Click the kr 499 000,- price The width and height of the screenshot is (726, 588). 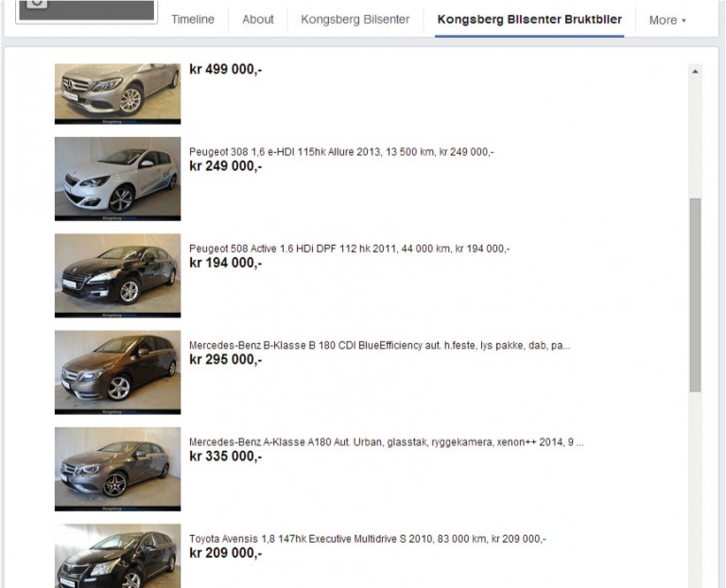(x=226, y=69)
